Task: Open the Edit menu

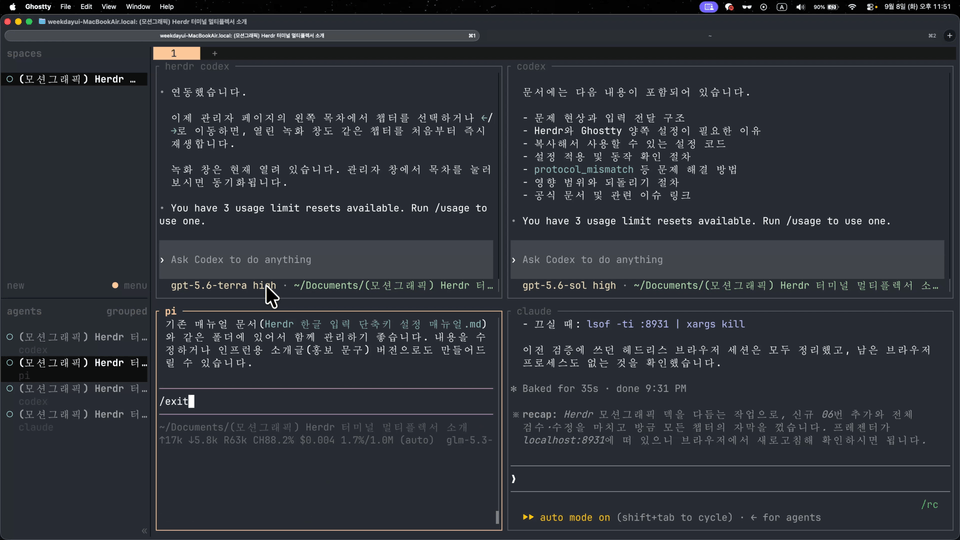Action: [x=86, y=7]
